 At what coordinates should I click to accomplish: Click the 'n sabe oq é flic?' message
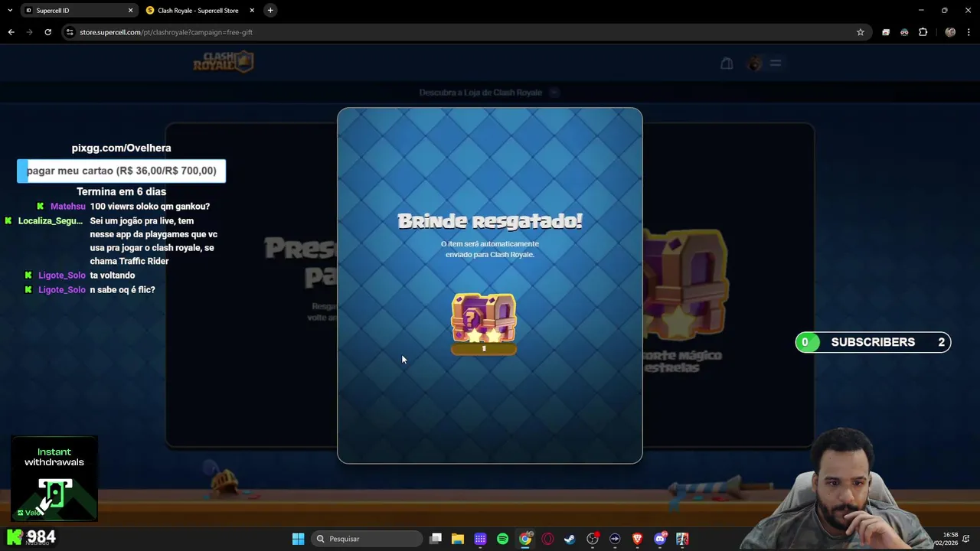[x=122, y=289]
